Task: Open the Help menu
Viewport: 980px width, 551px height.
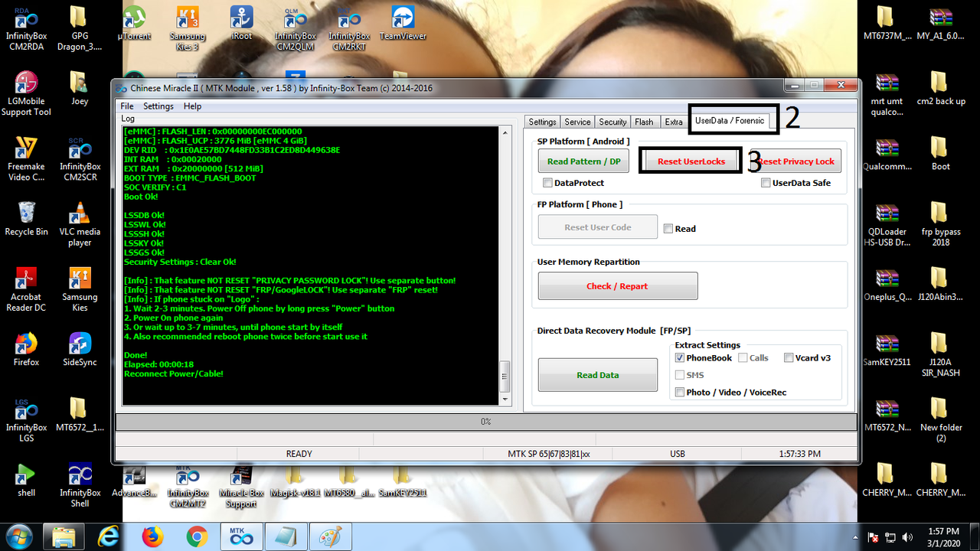Action: pos(192,106)
